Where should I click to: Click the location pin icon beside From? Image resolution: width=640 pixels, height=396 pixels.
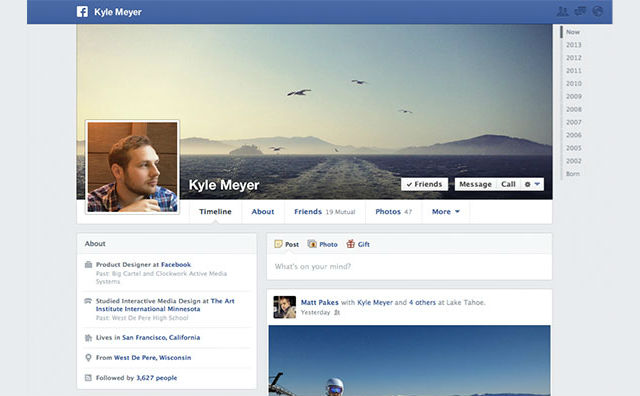tap(88, 358)
